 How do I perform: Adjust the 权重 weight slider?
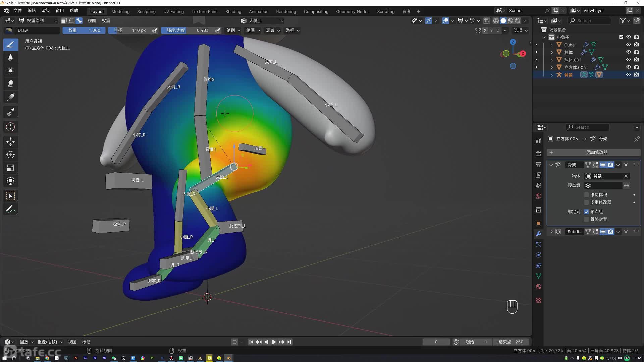tap(84, 31)
